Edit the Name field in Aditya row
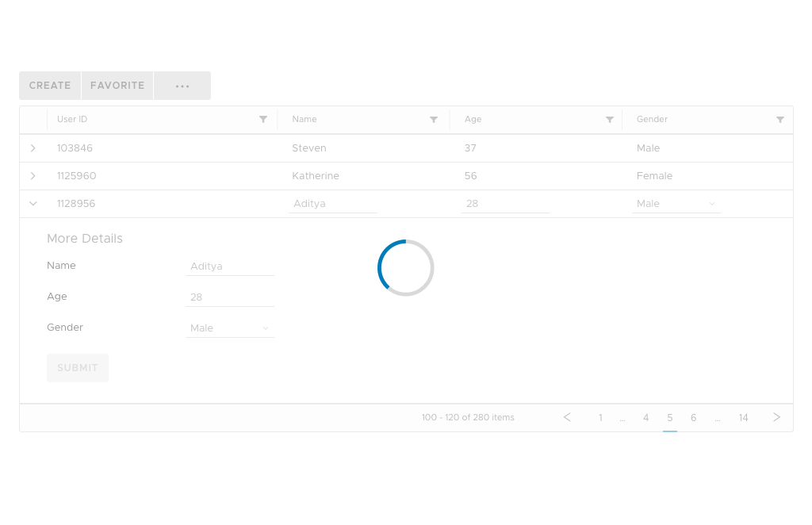The width and height of the screenshot is (812, 525). click(333, 204)
